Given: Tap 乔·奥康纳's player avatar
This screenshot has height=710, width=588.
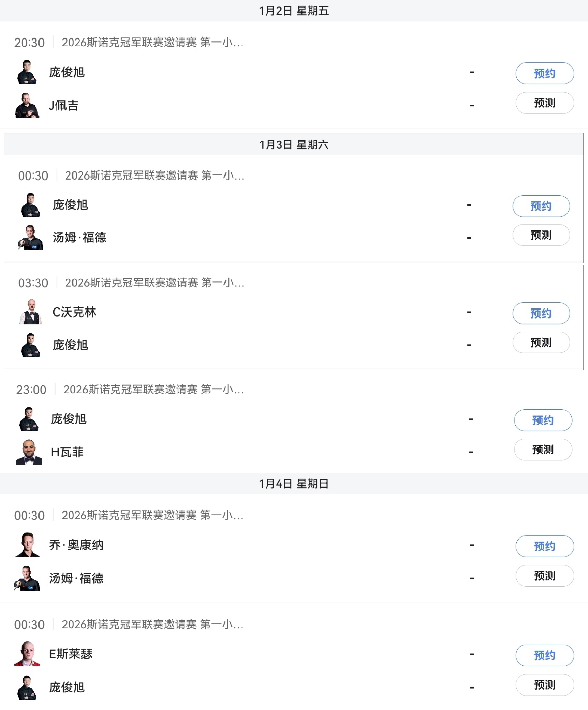Looking at the screenshot, I should coord(27,545).
